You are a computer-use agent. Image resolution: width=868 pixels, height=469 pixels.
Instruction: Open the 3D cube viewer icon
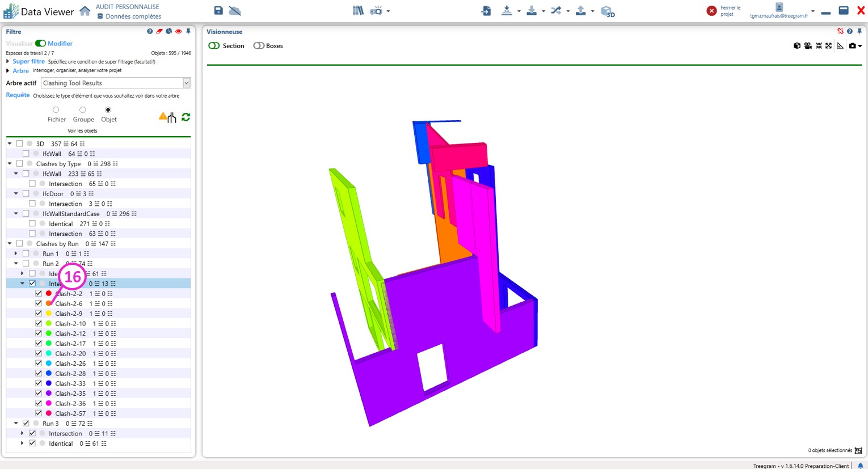pos(608,11)
